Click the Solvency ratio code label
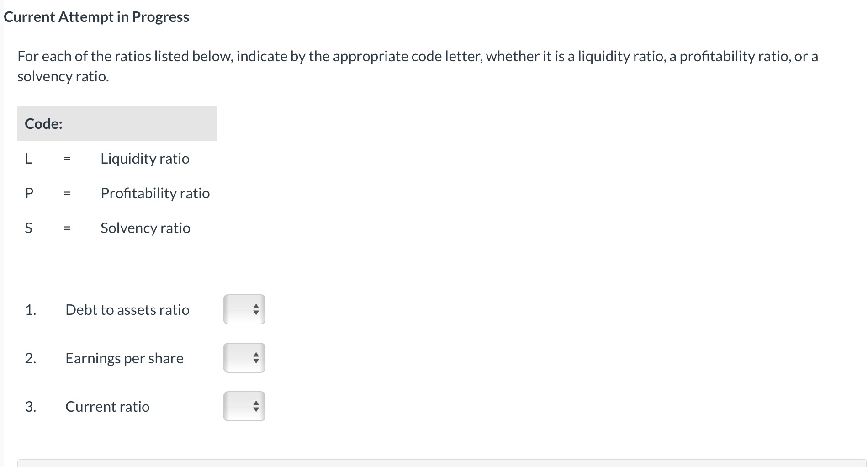Viewport: 868px width, 467px height. 145,228
